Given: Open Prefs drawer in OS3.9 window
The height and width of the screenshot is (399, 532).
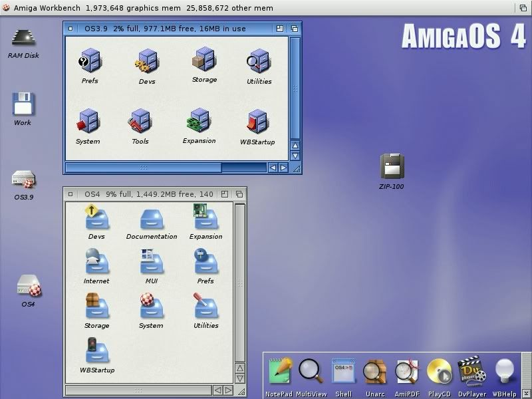Looking at the screenshot, I should click(x=90, y=66).
